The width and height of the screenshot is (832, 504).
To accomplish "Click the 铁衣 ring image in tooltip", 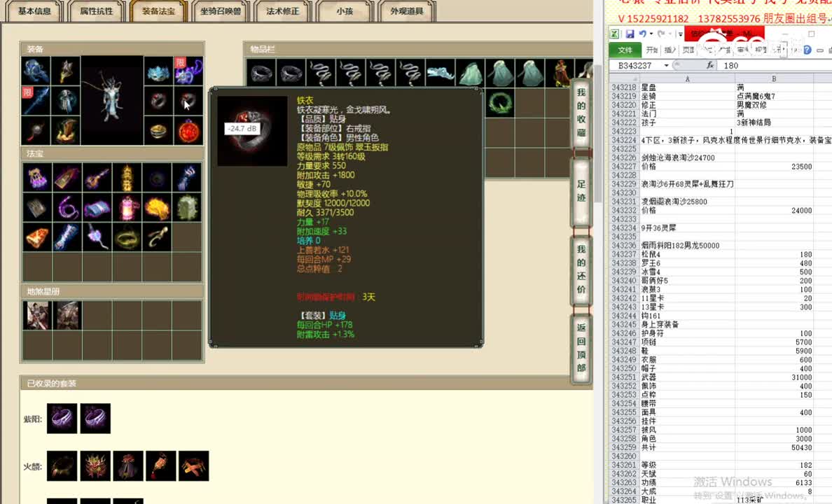I will [x=253, y=130].
